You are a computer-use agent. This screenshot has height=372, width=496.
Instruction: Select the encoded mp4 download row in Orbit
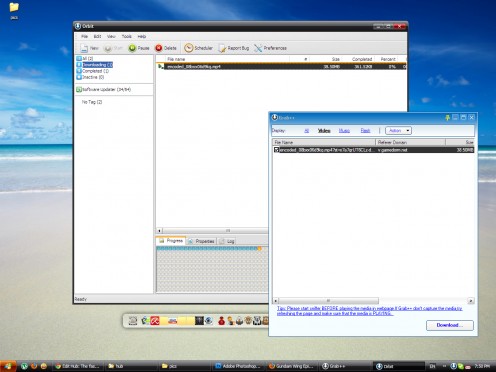[x=281, y=67]
